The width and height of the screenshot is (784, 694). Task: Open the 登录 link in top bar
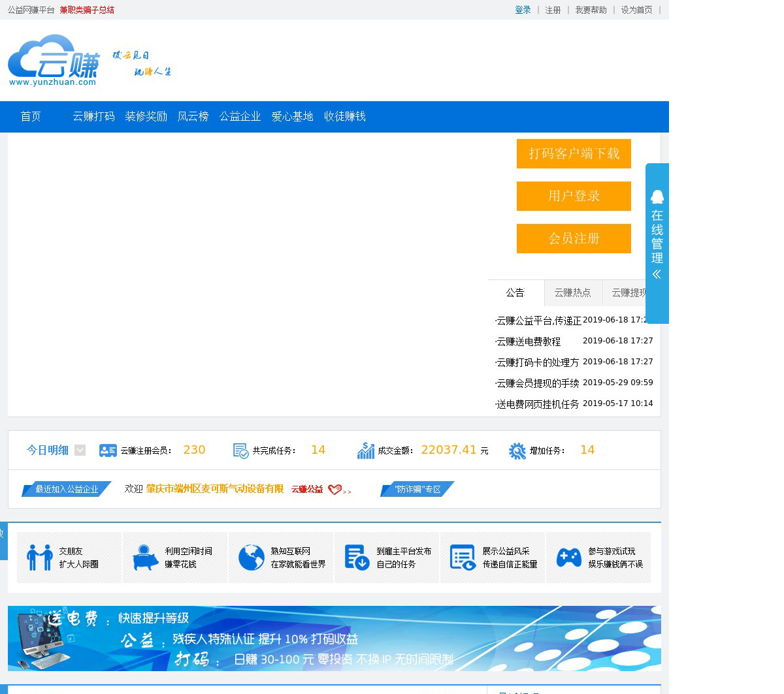pos(523,10)
